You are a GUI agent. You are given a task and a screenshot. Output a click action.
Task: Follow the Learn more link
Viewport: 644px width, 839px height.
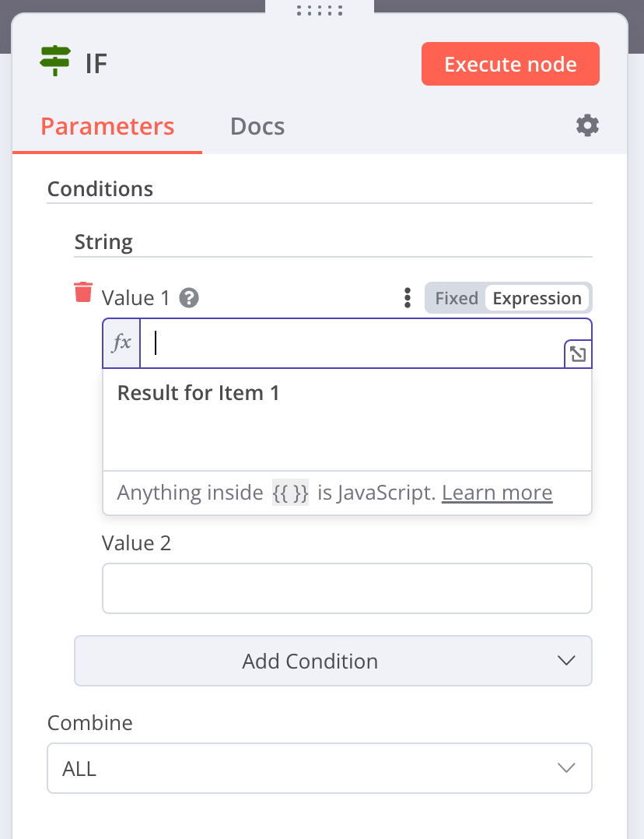(x=497, y=493)
